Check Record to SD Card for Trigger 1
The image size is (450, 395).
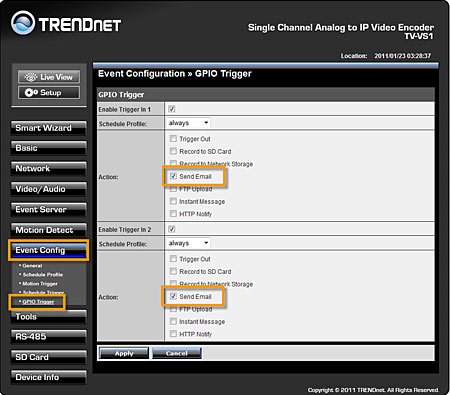click(x=173, y=151)
